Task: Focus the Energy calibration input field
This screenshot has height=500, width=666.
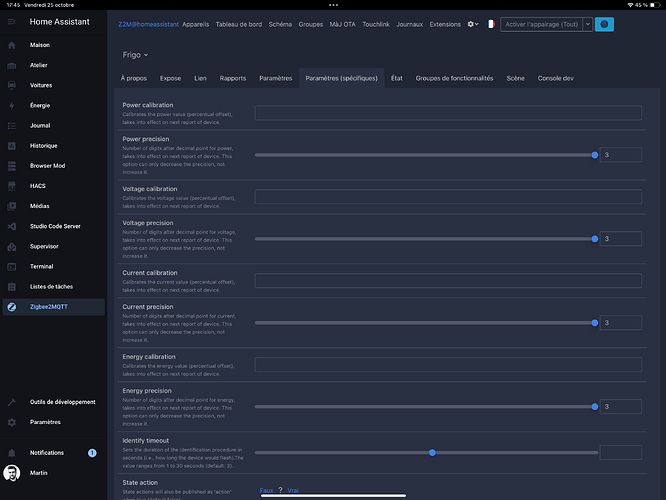Action: tap(448, 364)
